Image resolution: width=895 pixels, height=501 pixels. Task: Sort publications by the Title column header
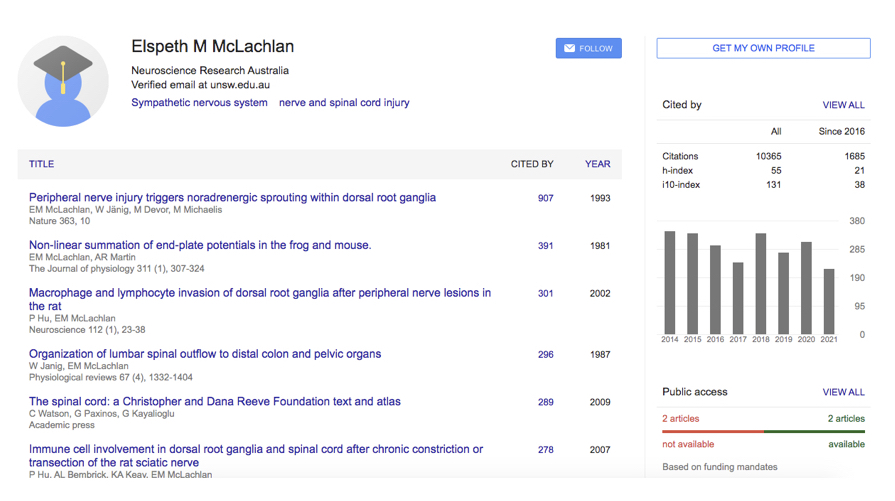41,164
